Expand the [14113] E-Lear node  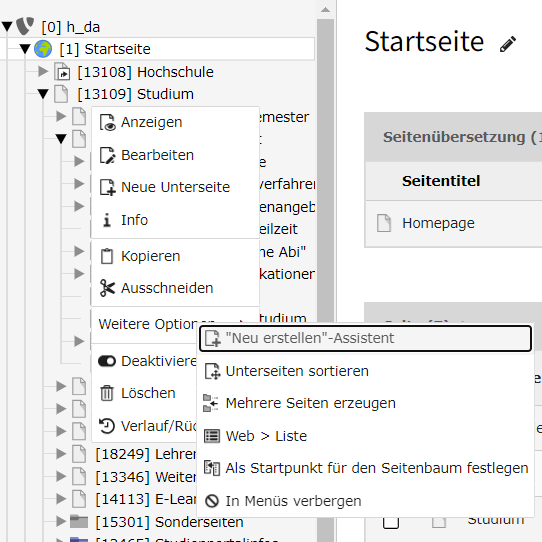tap(61, 499)
